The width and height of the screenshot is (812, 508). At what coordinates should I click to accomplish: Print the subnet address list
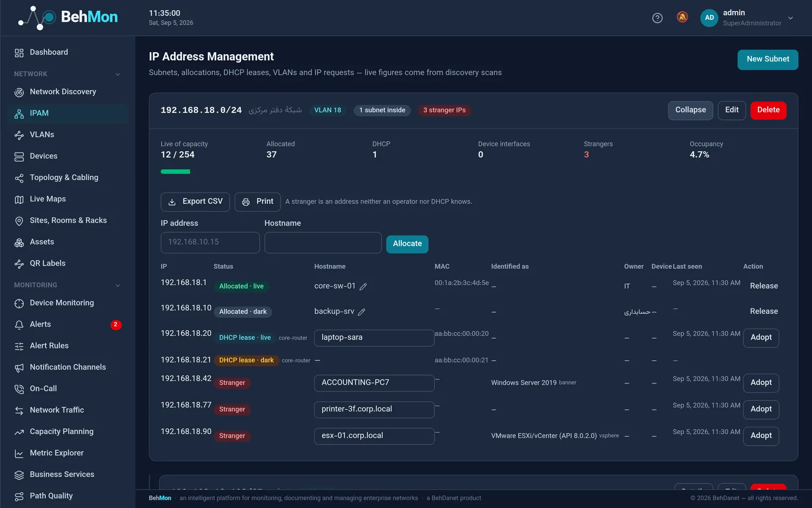(257, 202)
